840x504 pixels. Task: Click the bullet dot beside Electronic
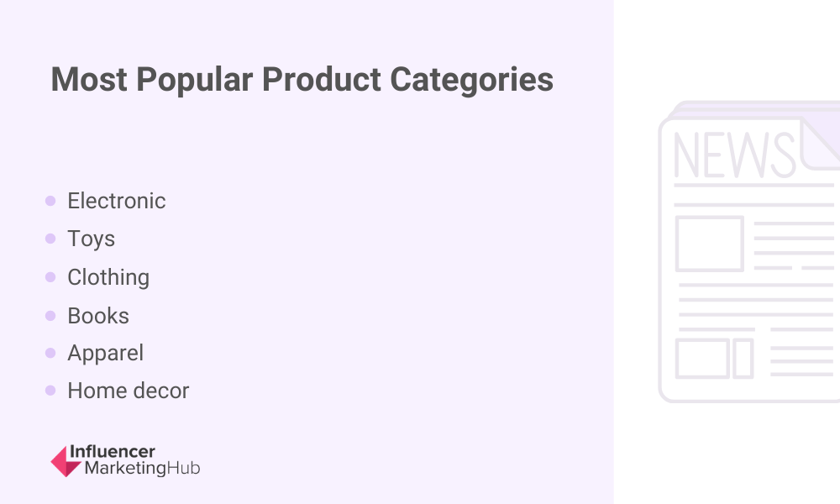coord(50,201)
